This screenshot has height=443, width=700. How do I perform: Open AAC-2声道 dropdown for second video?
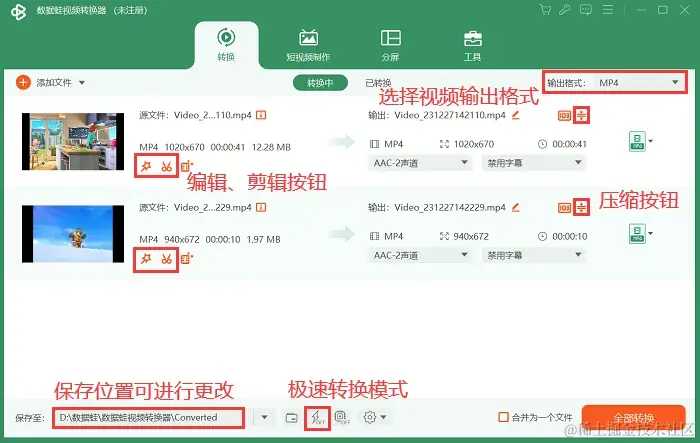420,255
